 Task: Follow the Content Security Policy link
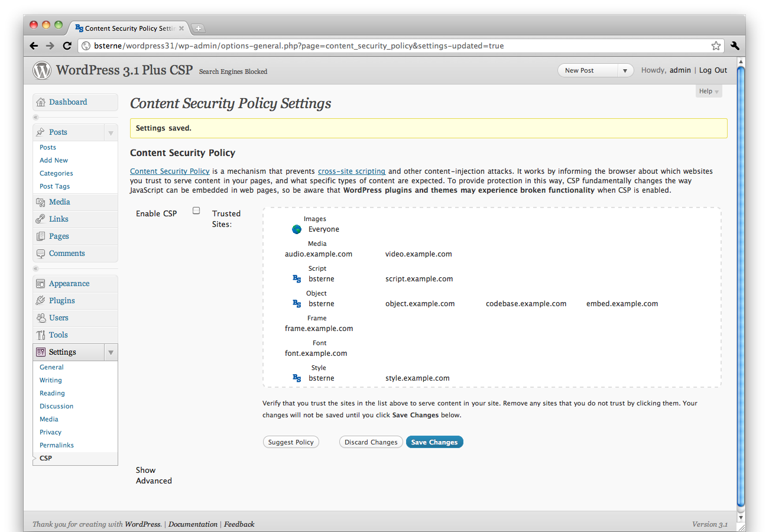[x=170, y=171]
